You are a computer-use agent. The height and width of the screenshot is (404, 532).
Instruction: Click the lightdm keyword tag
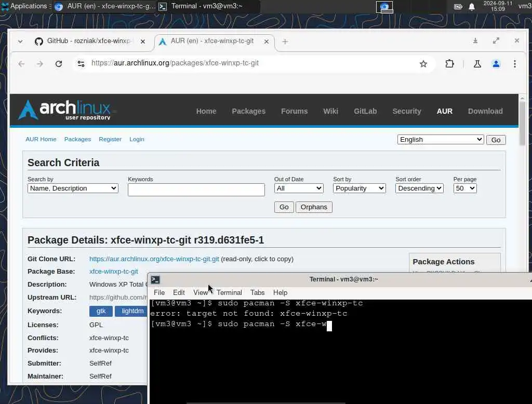tap(131, 311)
